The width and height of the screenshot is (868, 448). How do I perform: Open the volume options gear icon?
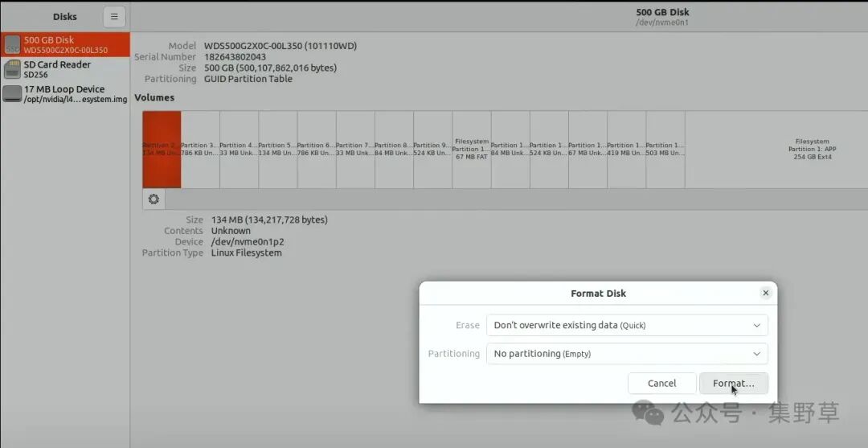coord(154,199)
